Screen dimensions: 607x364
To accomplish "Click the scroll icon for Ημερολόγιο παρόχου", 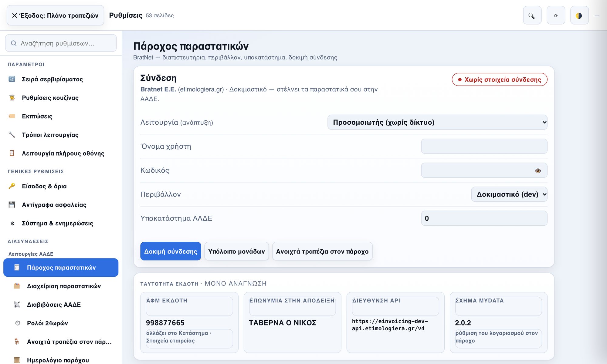I will pyautogui.click(x=17, y=360).
